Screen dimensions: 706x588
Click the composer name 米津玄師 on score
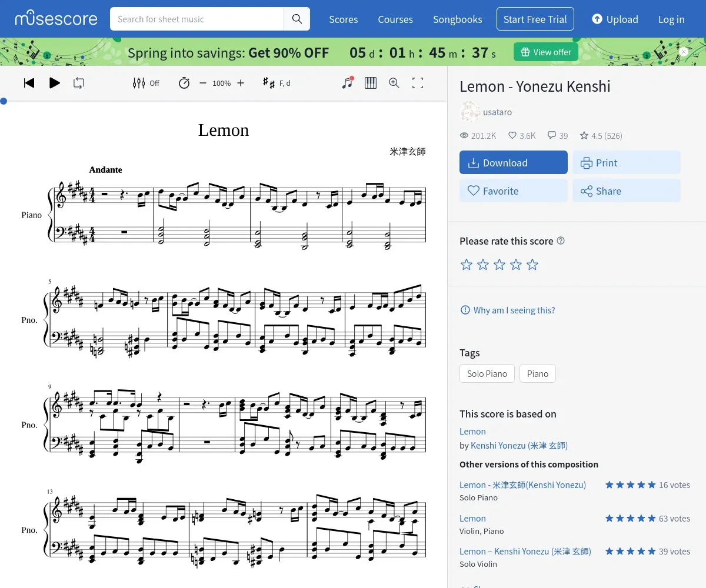[407, 152]
